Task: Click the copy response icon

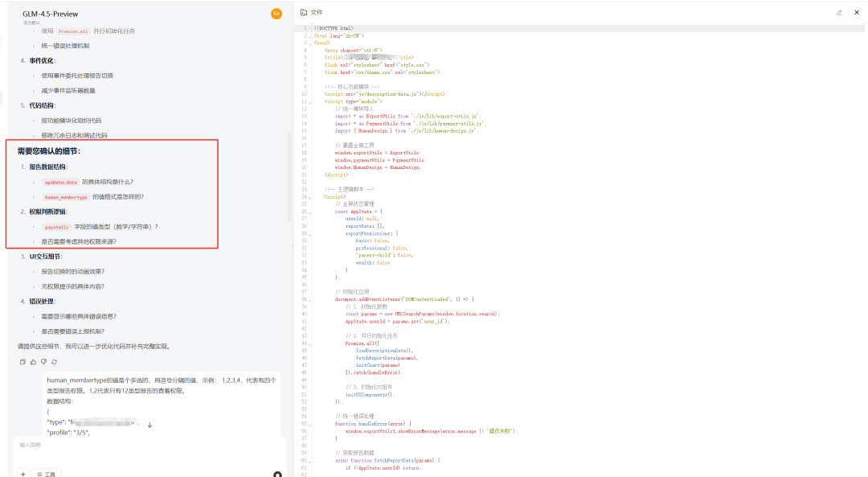Action: tap(23, 362)
